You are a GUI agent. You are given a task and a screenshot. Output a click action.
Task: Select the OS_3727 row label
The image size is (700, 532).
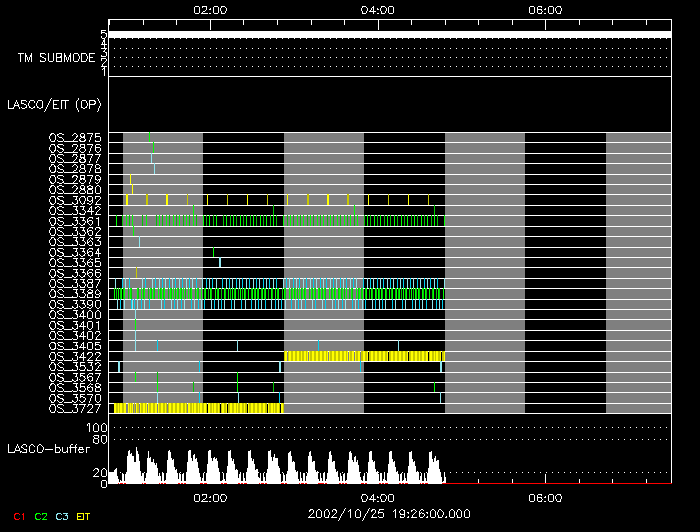(x=75, y=408)
